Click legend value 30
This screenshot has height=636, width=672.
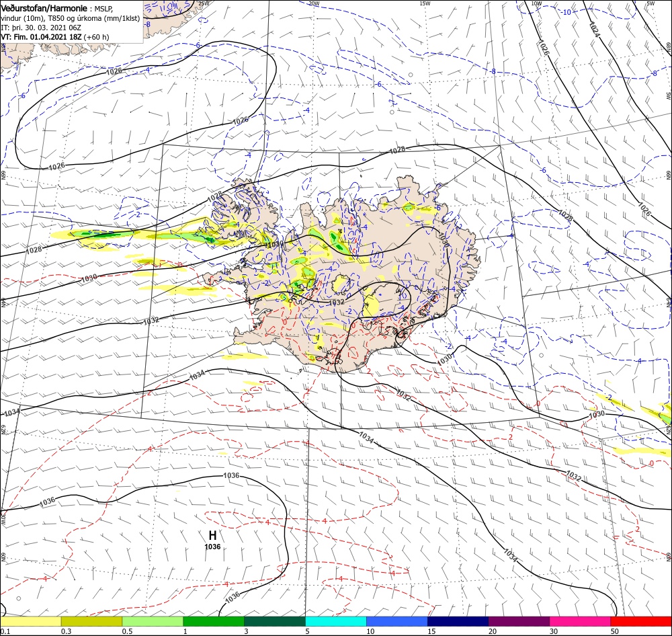554,631
